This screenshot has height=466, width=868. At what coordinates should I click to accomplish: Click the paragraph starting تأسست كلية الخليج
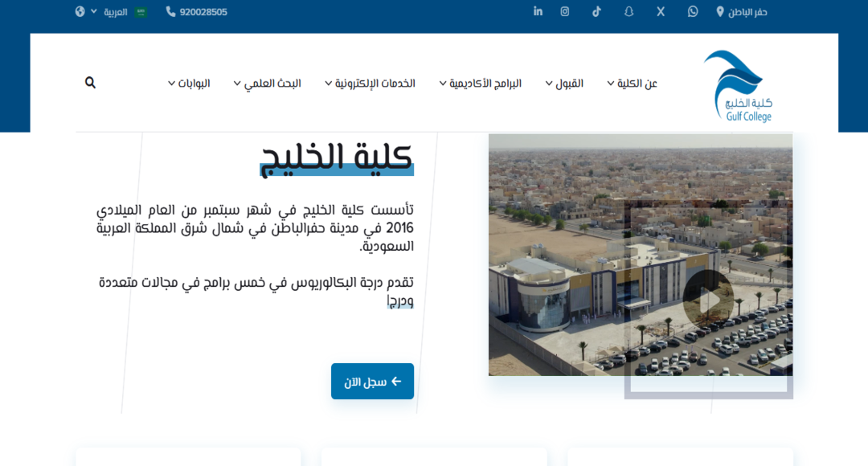pyautogui.click(x=255, y=227)
